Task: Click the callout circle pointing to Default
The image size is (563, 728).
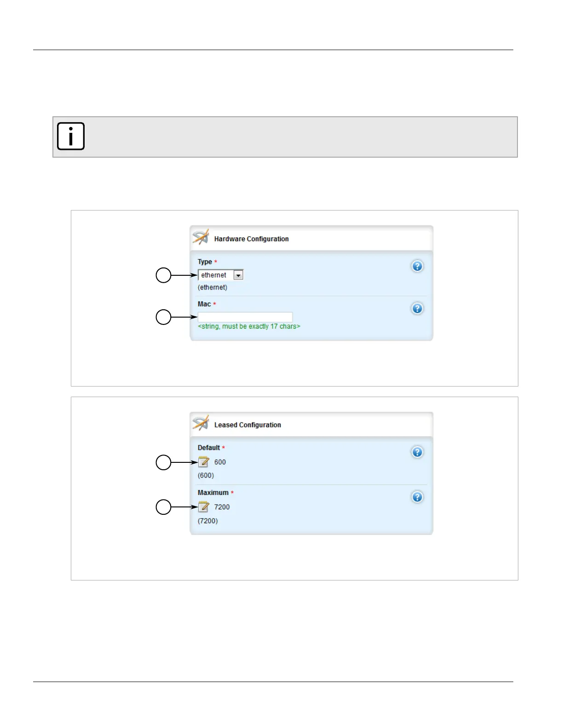Action: [x=163, y=462]
